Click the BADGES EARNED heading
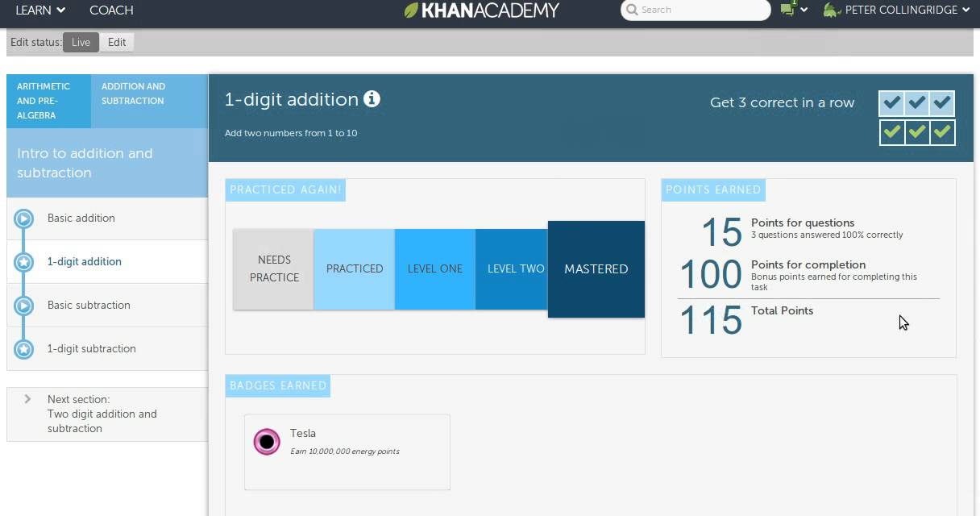 [278, 385]
